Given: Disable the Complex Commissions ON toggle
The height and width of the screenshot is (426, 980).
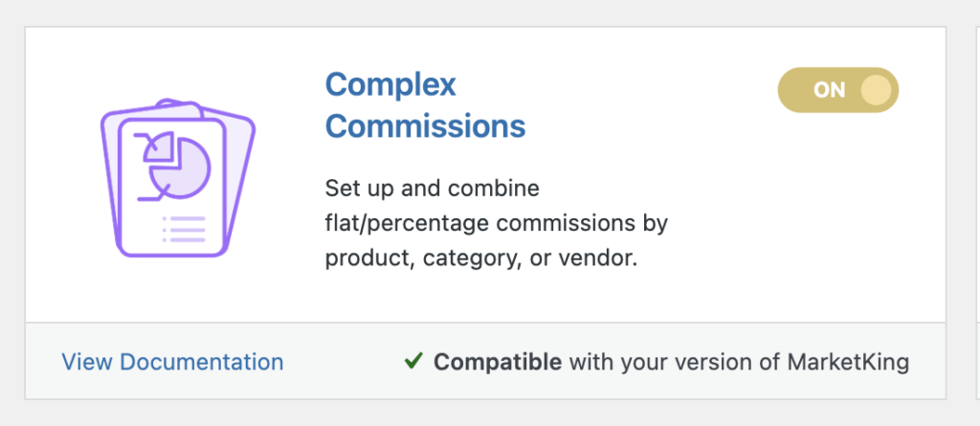Looking at the screenshot, I should tap(837, 90).
